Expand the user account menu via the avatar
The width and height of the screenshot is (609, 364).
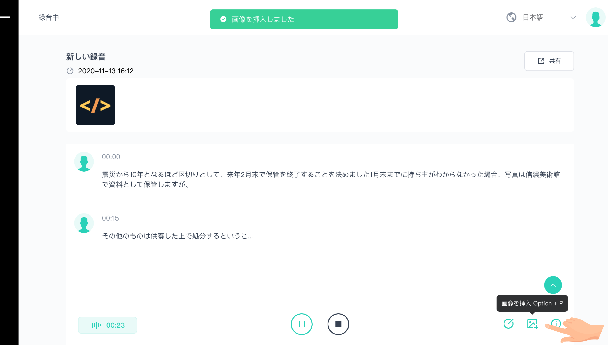[x=596, y=18]
